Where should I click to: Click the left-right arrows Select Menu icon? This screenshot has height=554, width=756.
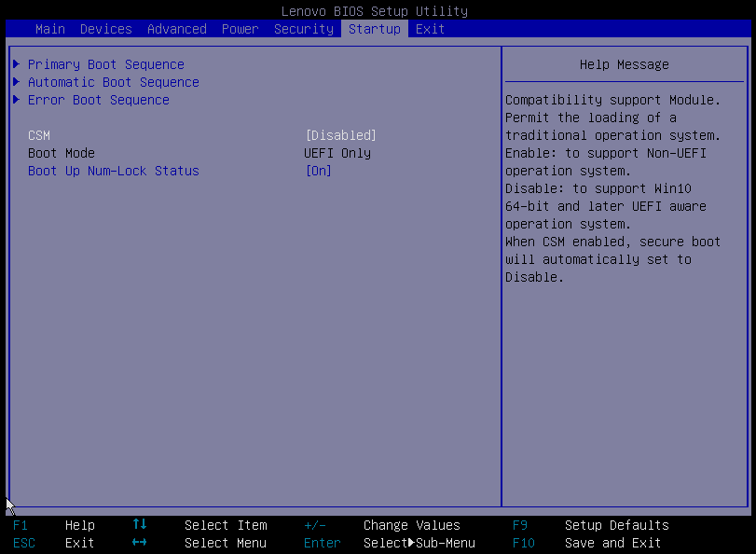[140, 543]
